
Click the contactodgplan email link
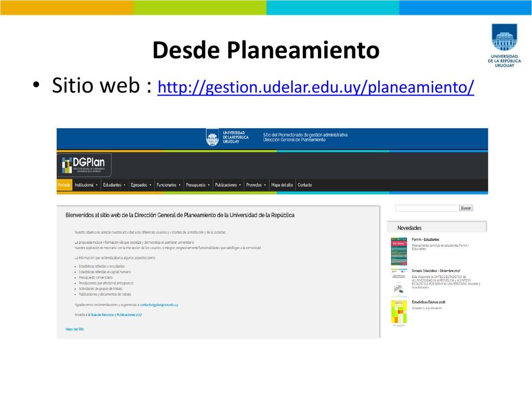click(159, 304)
